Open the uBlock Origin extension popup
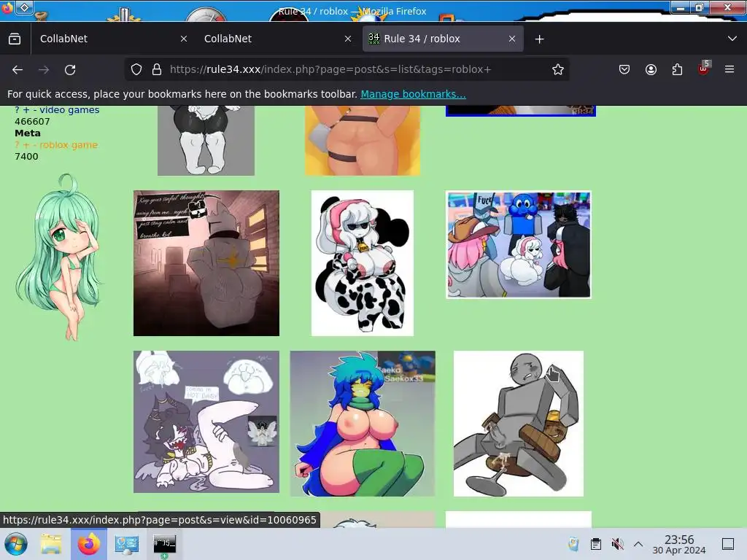 pyautogui.click(x=704, y=69)
